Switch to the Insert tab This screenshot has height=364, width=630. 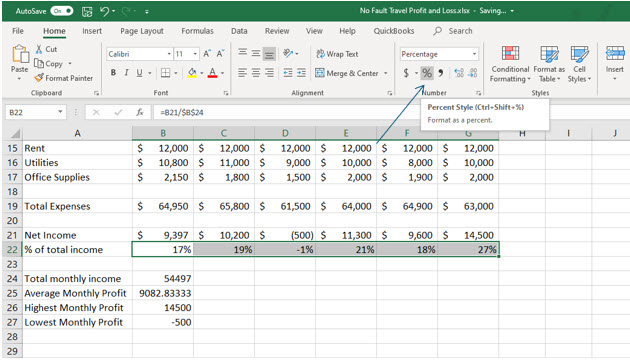click(x=92, y=31)
